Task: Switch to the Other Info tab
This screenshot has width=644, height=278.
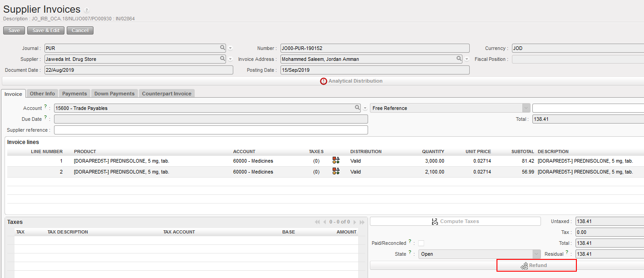Action: (x=42, y=94)
